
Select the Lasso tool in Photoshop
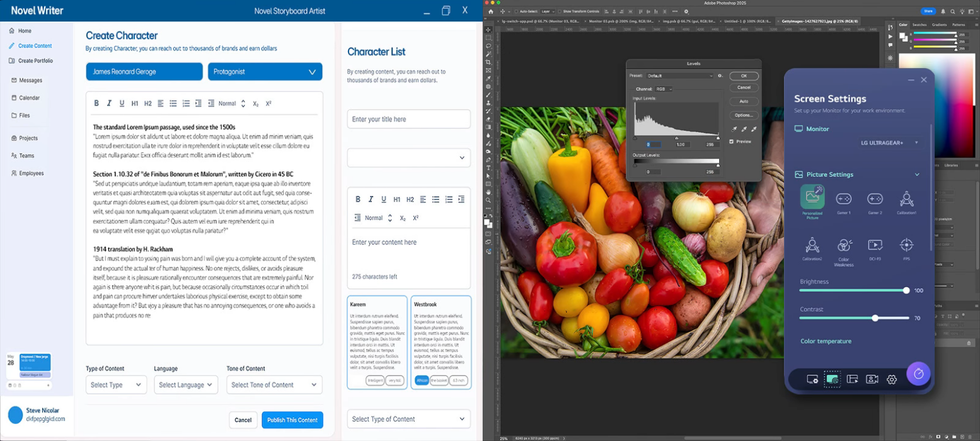pos(488,46)
